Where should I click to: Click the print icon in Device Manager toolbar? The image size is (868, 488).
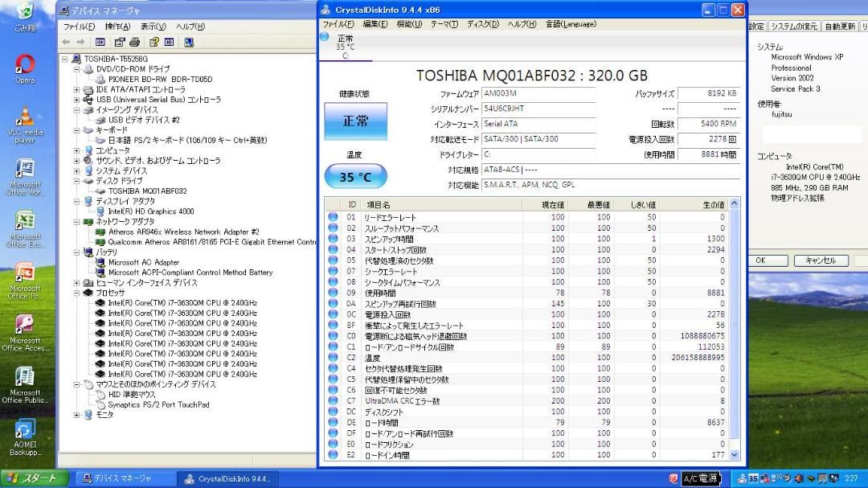pyautogui.click(x=134, y=42)
